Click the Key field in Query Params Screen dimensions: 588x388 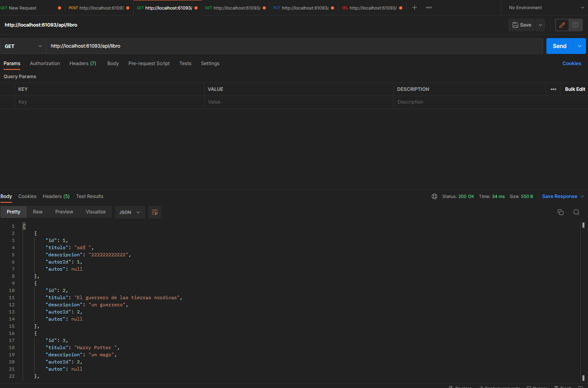pos(110,102)
